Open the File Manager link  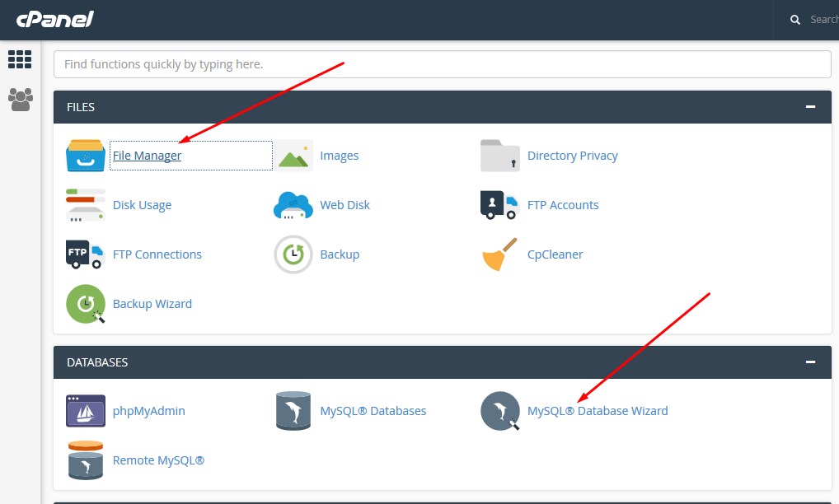(148, 156)
